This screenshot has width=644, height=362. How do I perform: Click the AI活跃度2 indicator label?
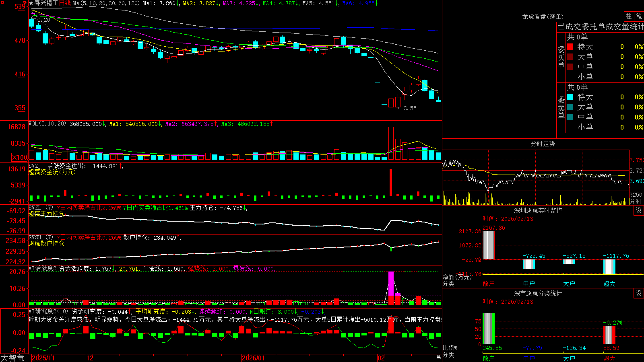(43, 268)
